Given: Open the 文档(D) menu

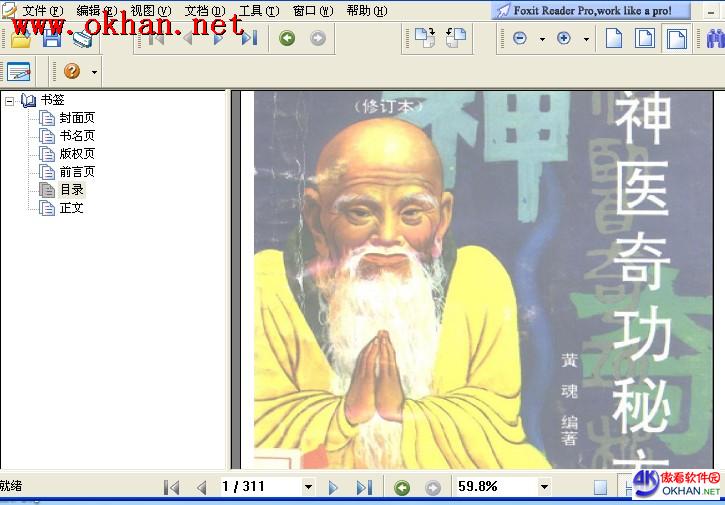Looking at the screenshot, I should point(205,10).
